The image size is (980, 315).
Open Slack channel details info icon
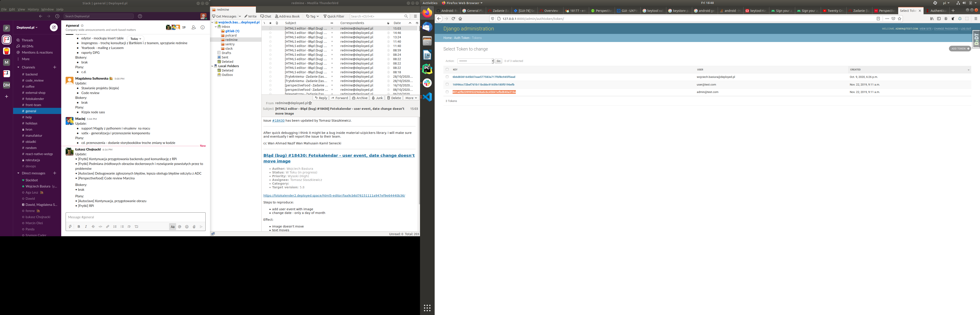point(202,27)
